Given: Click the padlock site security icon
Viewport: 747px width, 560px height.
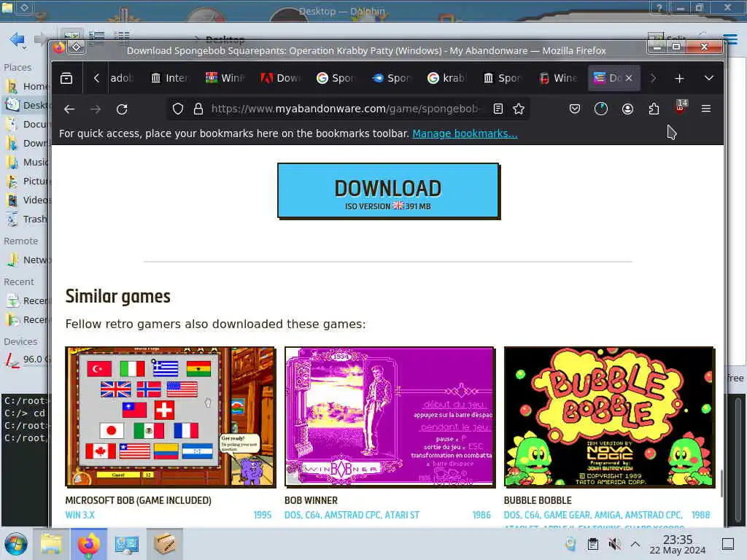Looking at the screenshot, I should tap(198, 109).
